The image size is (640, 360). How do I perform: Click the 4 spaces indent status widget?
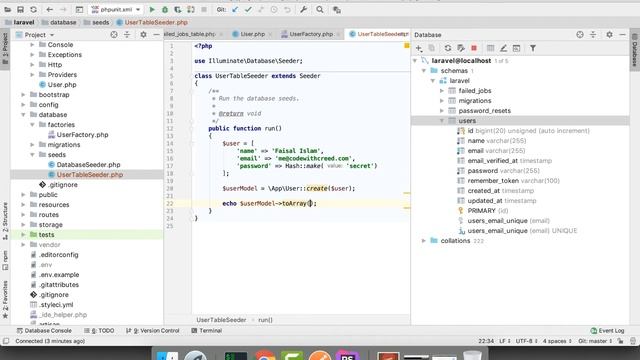[x=557, y=341]
